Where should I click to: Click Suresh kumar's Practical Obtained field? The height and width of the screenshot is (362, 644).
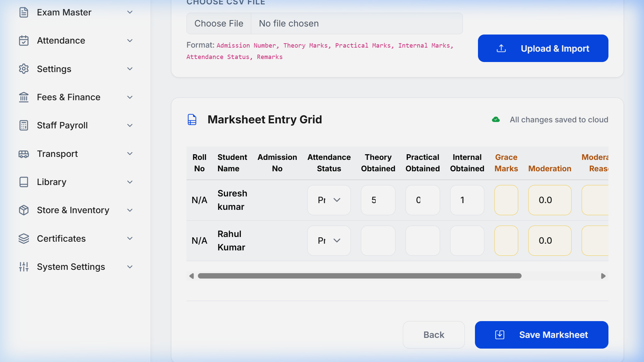tap(423, 200)
